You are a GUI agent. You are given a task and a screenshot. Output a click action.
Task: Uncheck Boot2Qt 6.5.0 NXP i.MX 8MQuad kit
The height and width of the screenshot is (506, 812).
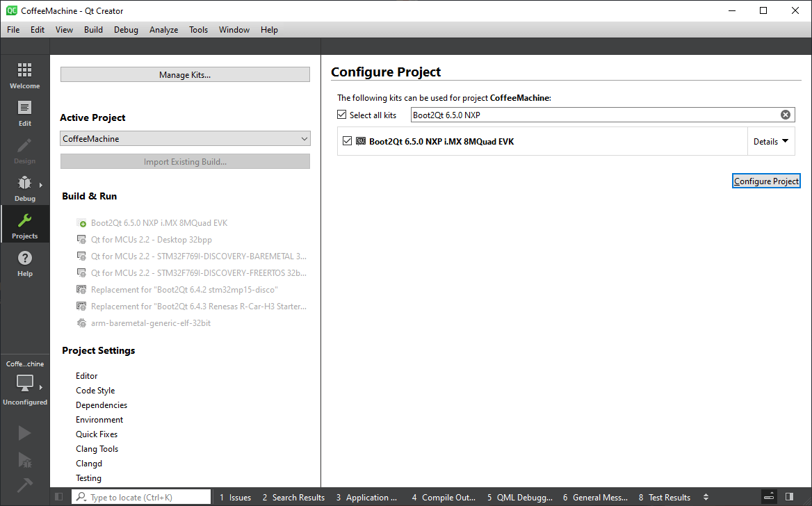348,141
